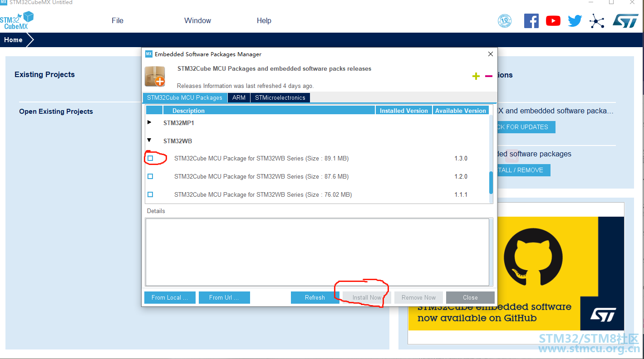Viewport: 644px width, 359px height.
Task: Open the YouTube icon link
Action: point(553,21)
